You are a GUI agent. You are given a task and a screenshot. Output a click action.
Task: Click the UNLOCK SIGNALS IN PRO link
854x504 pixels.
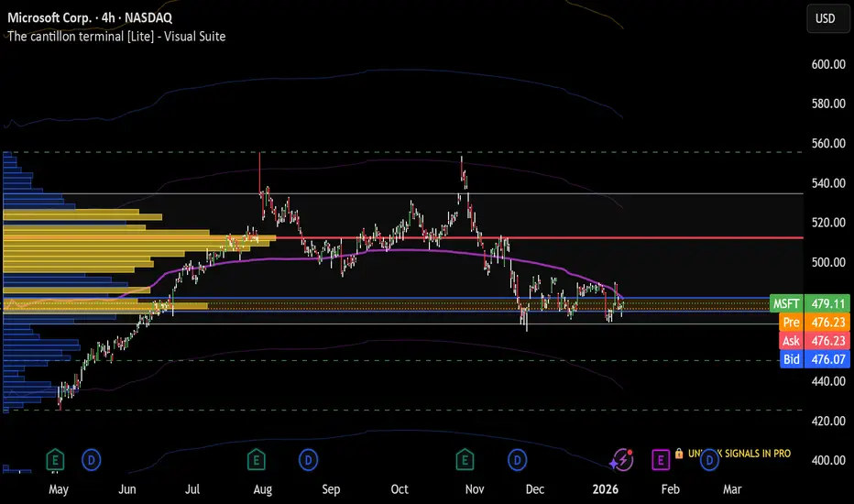point(739,454)
